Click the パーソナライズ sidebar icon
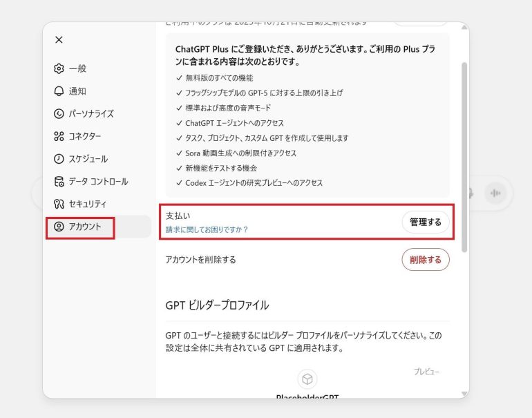 (x=59, y=114)
